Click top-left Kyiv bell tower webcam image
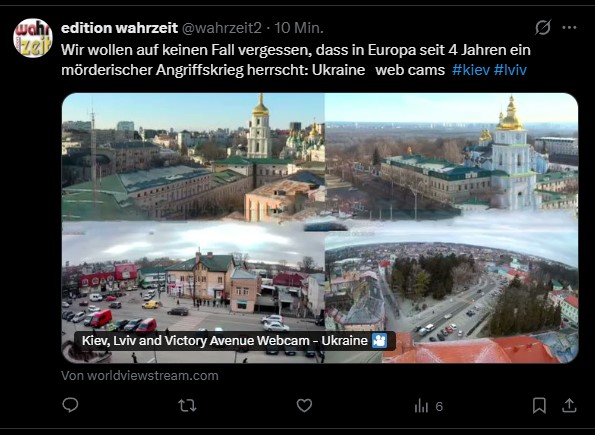The height and width of the screenshot is (435, 595). [193, 157]
